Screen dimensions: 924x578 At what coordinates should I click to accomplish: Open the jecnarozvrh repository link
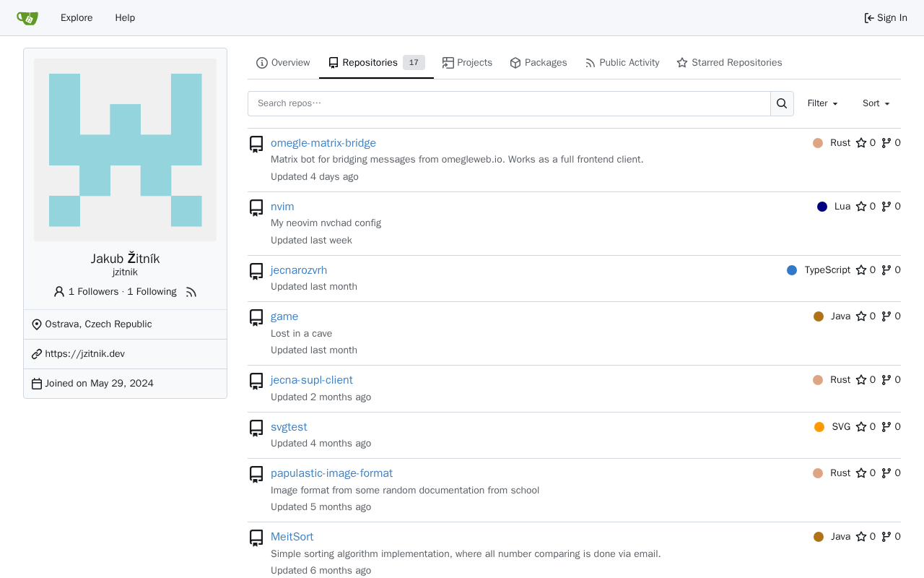[x=299, y=270]
